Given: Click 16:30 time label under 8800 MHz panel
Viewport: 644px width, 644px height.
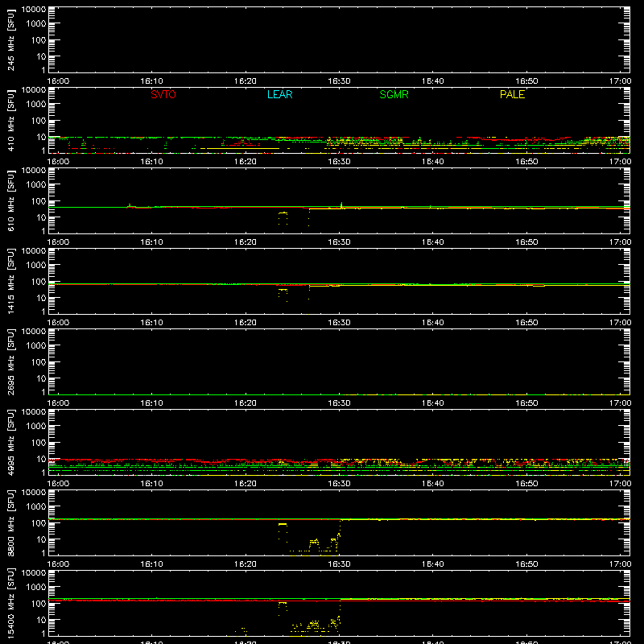Looking at the screenshot, I should (339, 564).
